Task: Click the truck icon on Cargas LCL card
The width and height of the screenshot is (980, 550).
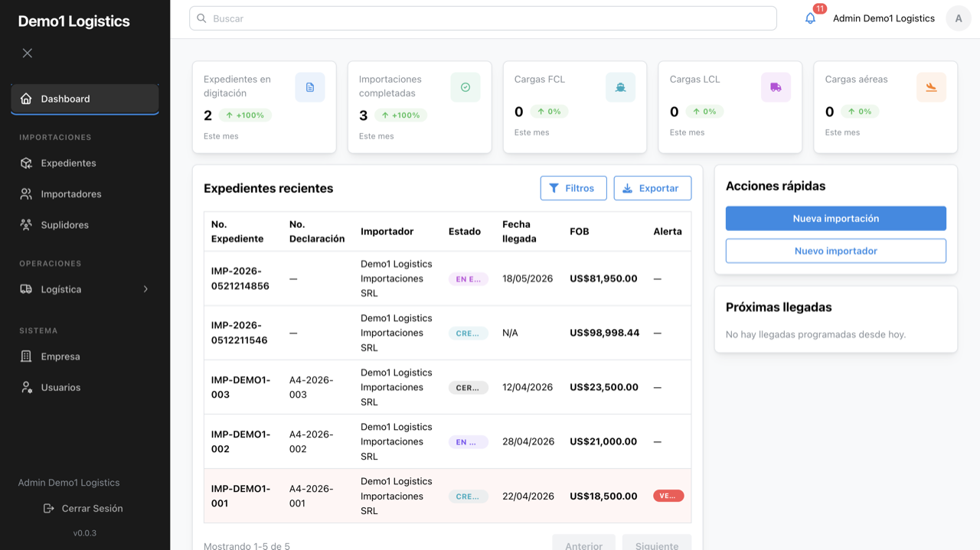Action: click(776, 87)
